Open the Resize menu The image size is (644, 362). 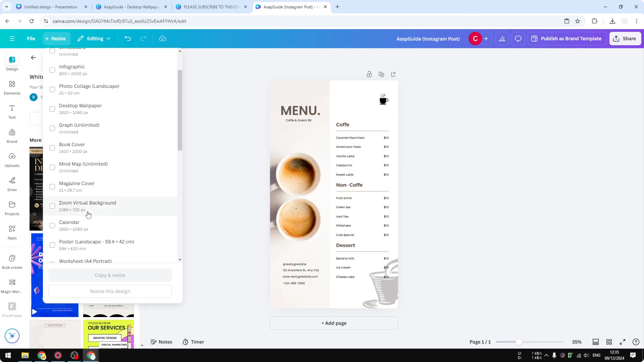(x=57, y=39)
